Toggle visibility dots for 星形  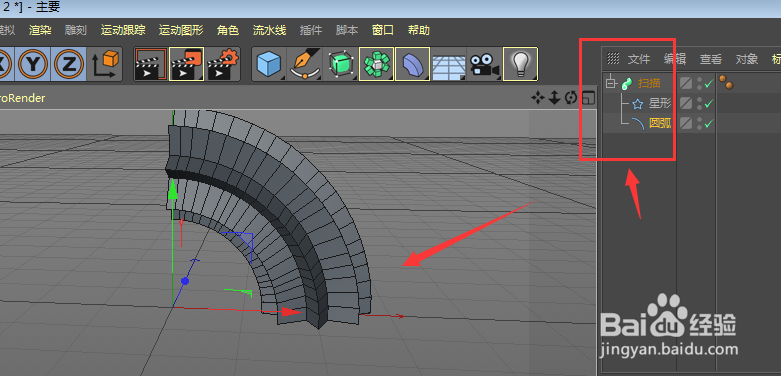coord(699,104)
